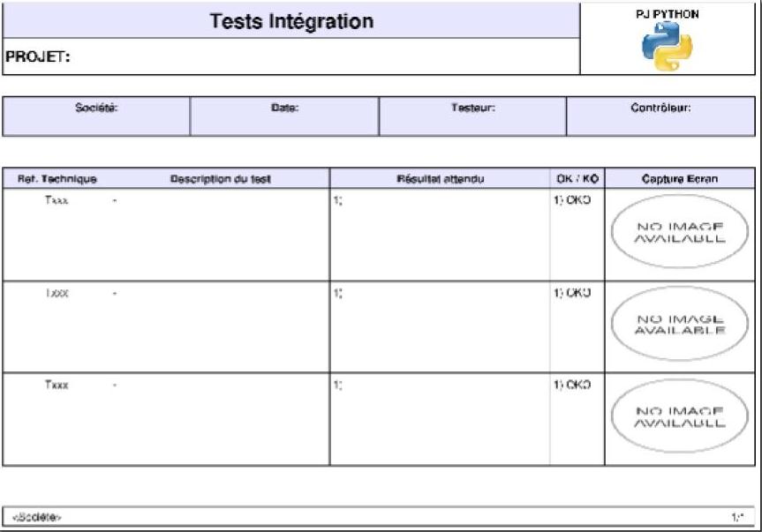Click the PROJET field
Image resolution: width=762 pixels, height=532 pixels.
[x=291, y=57]
